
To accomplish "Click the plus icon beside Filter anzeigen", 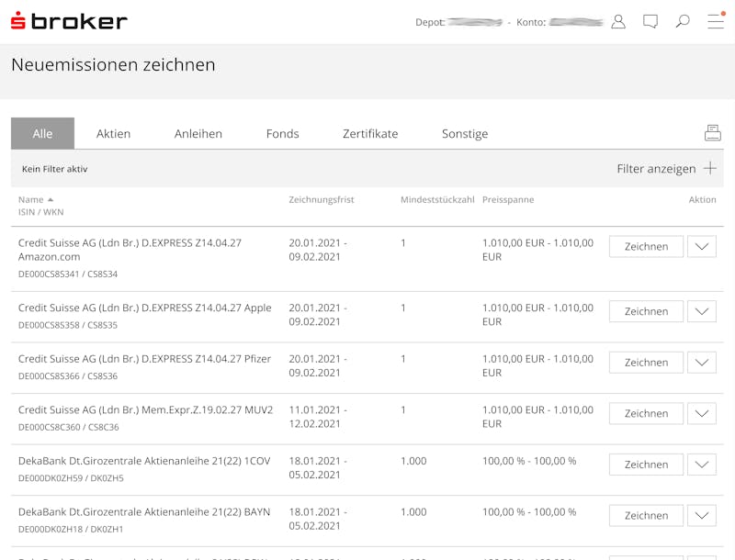I will (x=710, y=168).
